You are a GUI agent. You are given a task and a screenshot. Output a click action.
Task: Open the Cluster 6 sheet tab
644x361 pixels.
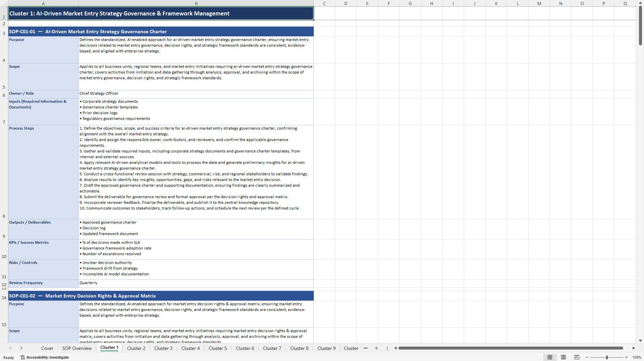pyautogui.click(x=245, y=348)
